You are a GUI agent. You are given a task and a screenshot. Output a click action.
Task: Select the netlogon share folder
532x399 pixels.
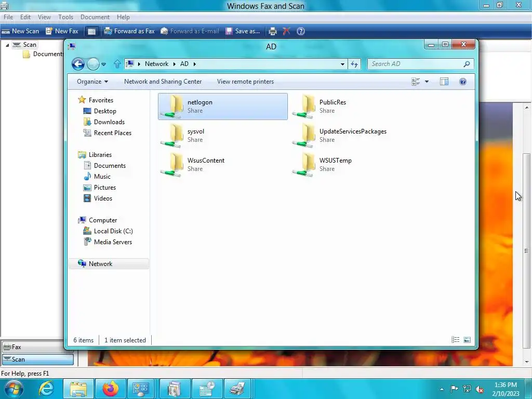click(222, 107)
